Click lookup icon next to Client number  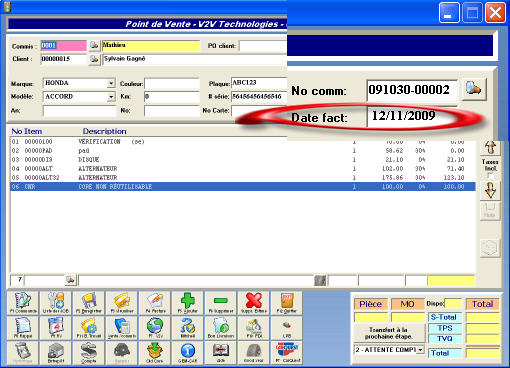(94, 59)
